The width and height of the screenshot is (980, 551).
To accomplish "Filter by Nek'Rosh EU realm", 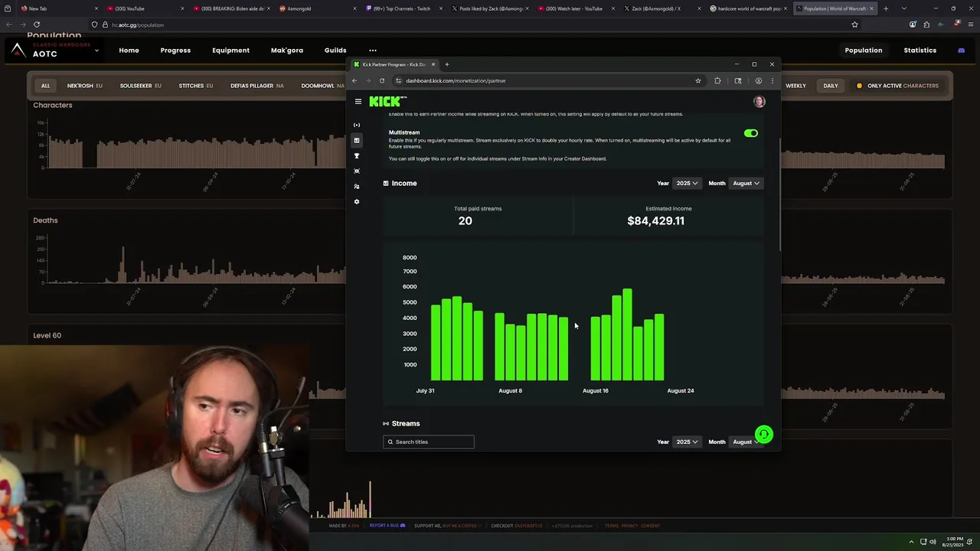I will (85, 86).
